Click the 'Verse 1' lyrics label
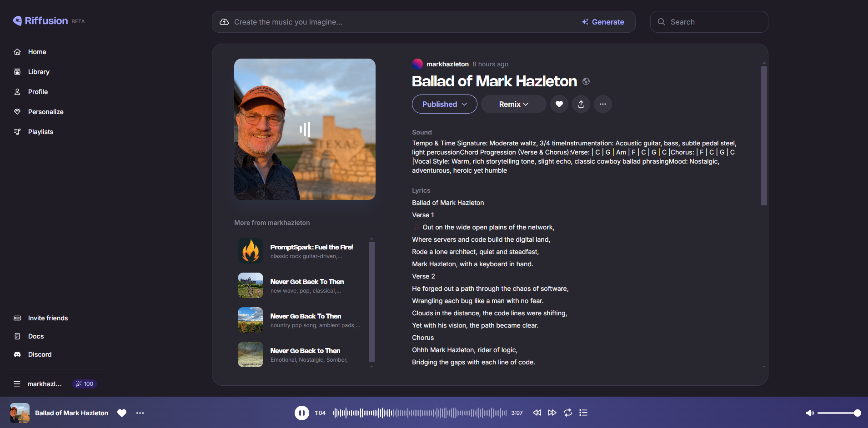Viewport: 868px width, 428px height. click(423, 215)
